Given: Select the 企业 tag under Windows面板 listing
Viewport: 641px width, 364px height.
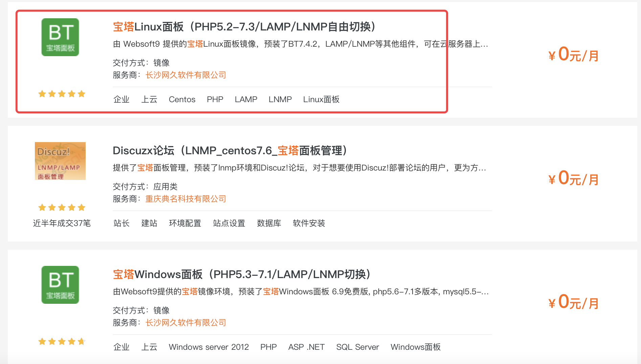Looking at the screenshot, I should [x=121, y=347].
